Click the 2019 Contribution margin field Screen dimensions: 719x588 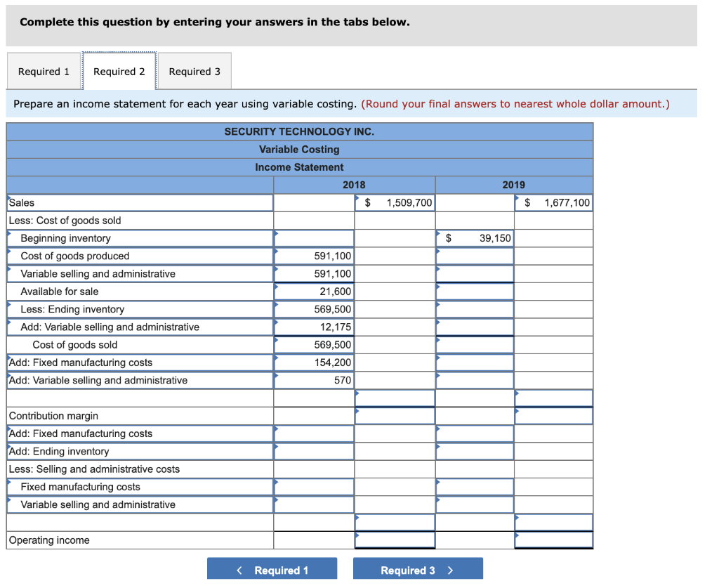pos(553,416)
